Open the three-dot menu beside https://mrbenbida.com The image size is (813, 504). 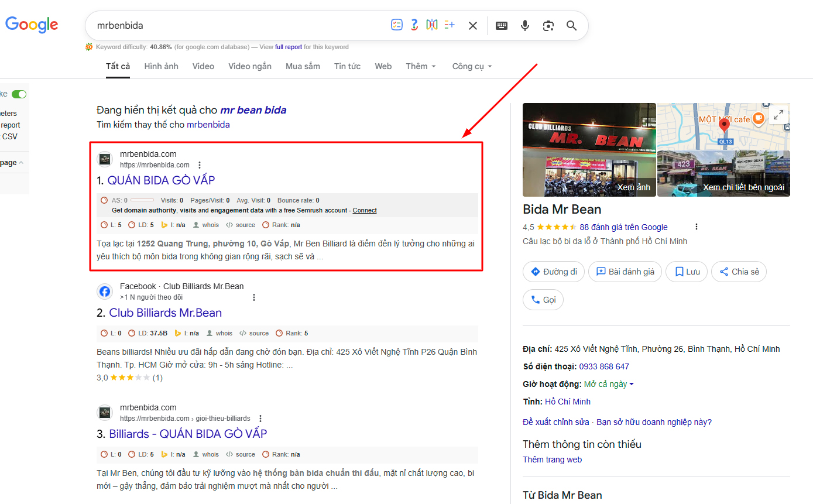tap(200, 165)
